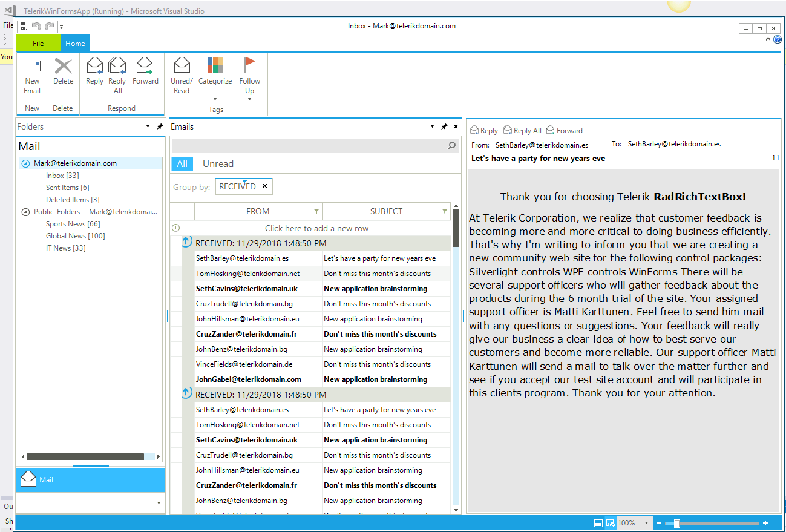The height and width of the screenshot is (532, 786).
Task: Open the Folders panel options dropdown arrow
Action: coord(148,126)
